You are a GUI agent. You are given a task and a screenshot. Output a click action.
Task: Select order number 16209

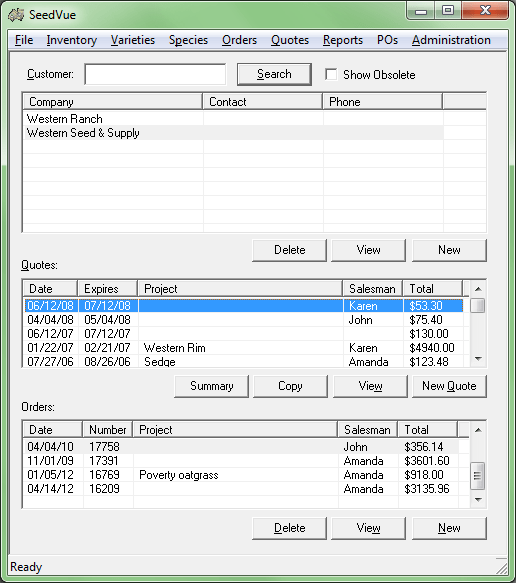(x=241, y=489)
